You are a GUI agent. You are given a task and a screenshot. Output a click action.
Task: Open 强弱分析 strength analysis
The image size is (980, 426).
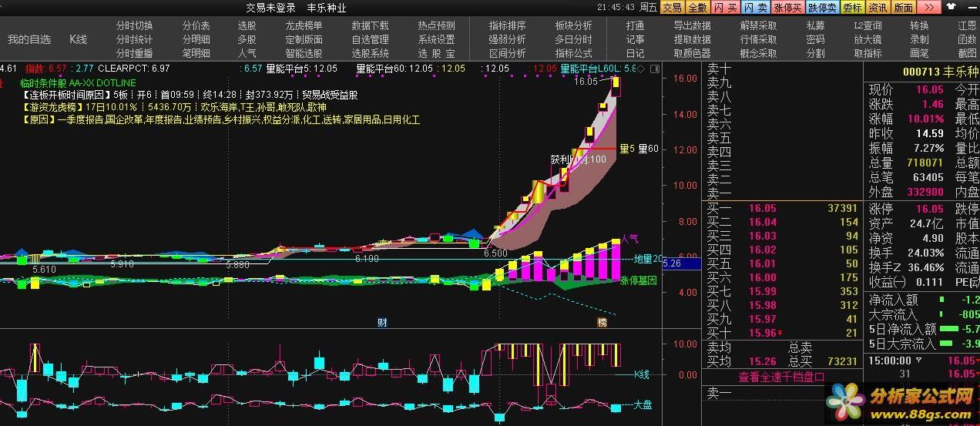tap(507, 39)
